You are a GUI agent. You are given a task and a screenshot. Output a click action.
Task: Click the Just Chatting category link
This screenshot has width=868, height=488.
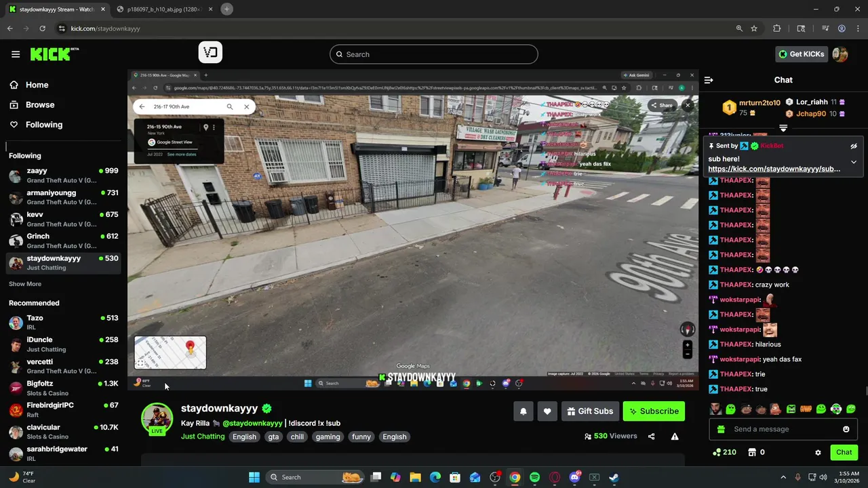click(x=203, y=436)
